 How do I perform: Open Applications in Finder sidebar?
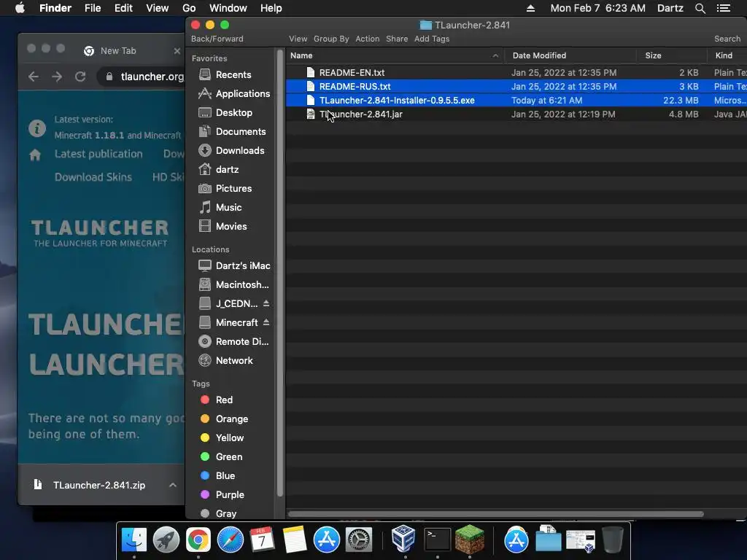coord(234,94)
